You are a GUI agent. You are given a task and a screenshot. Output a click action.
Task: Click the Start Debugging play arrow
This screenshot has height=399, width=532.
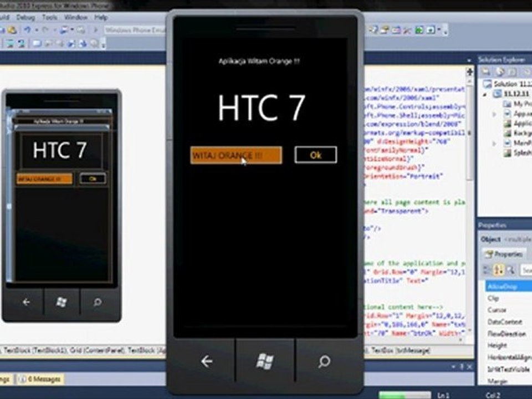96,30
